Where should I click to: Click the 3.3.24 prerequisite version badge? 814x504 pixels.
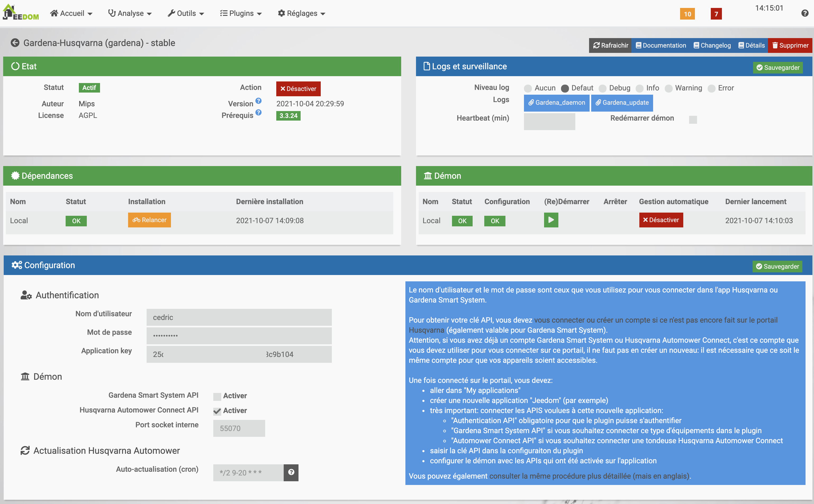coord(288,116)
